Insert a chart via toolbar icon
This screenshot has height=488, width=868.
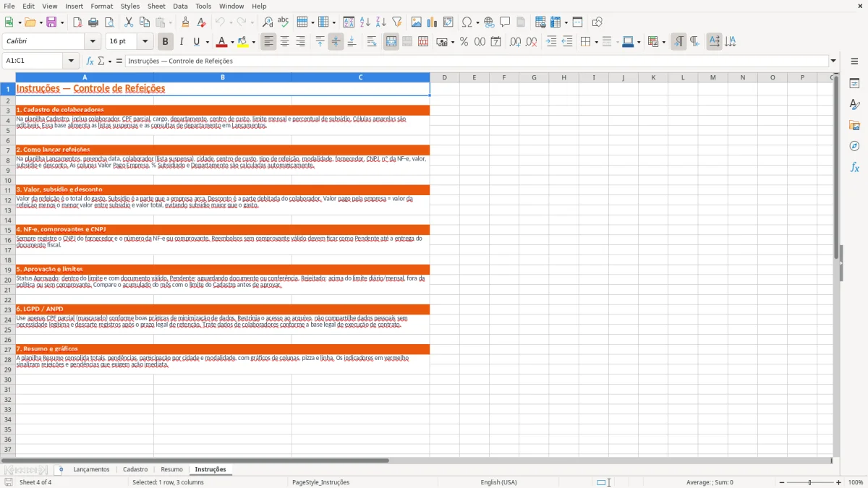tap(433, 22)
